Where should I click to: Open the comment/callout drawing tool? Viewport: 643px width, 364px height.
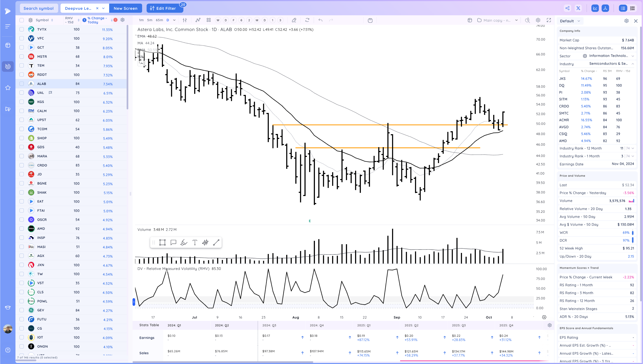[173, 242]
